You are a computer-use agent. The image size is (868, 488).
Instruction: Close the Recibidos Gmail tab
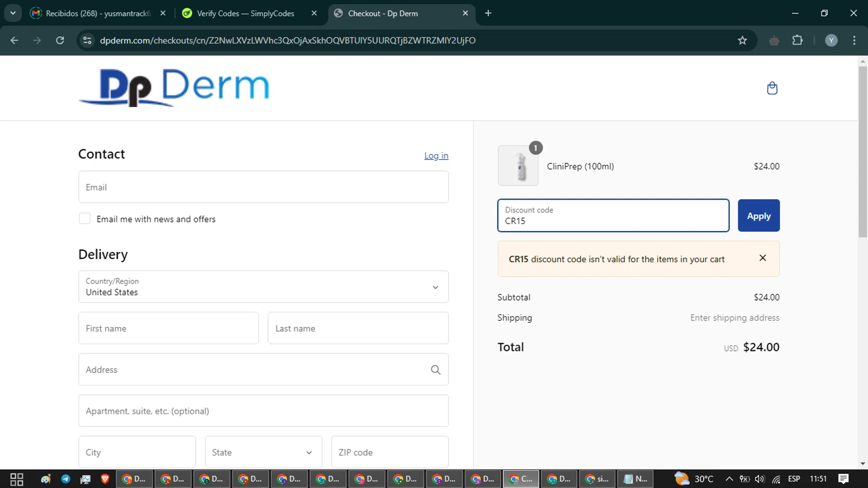(x=163, y=13)
